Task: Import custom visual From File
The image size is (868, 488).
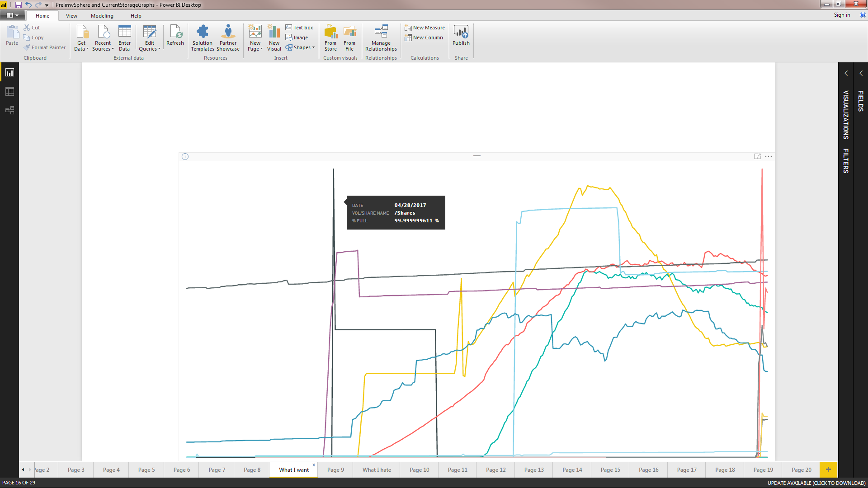Action: coord(349,38)
